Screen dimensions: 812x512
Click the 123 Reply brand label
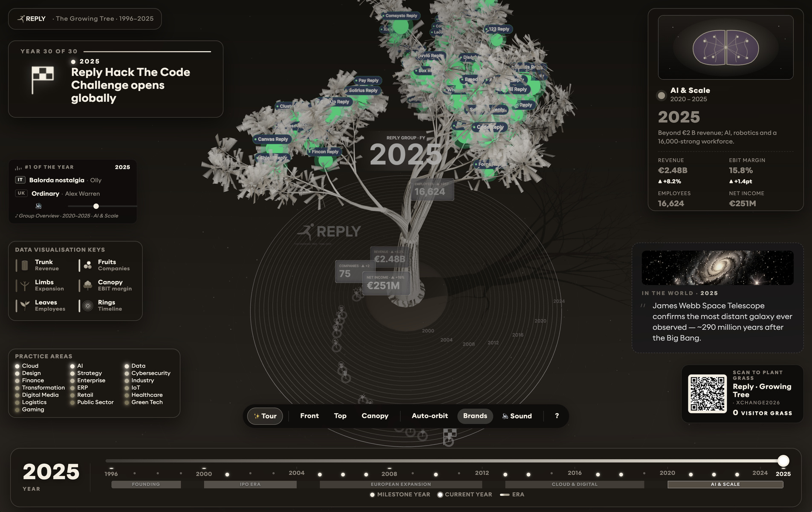click(x=498, y=29)
